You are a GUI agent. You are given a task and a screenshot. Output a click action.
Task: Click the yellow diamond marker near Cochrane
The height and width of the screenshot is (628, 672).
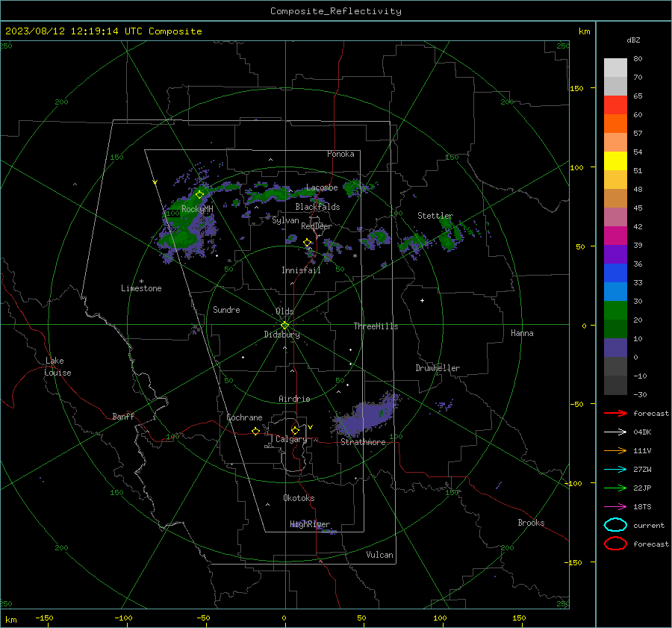pos(255,431)
